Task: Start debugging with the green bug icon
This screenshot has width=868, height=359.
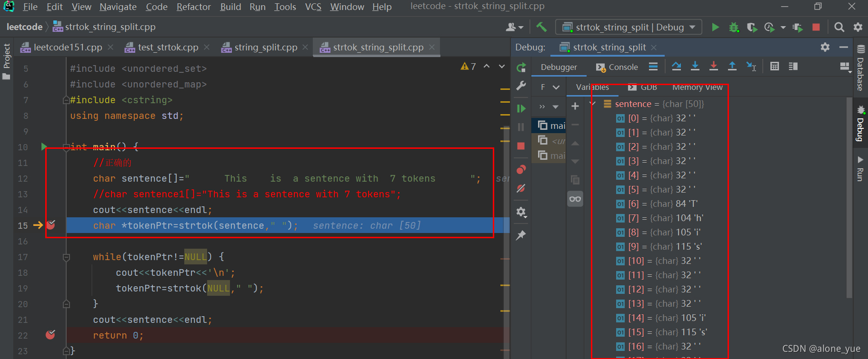Action: point(734,27)
